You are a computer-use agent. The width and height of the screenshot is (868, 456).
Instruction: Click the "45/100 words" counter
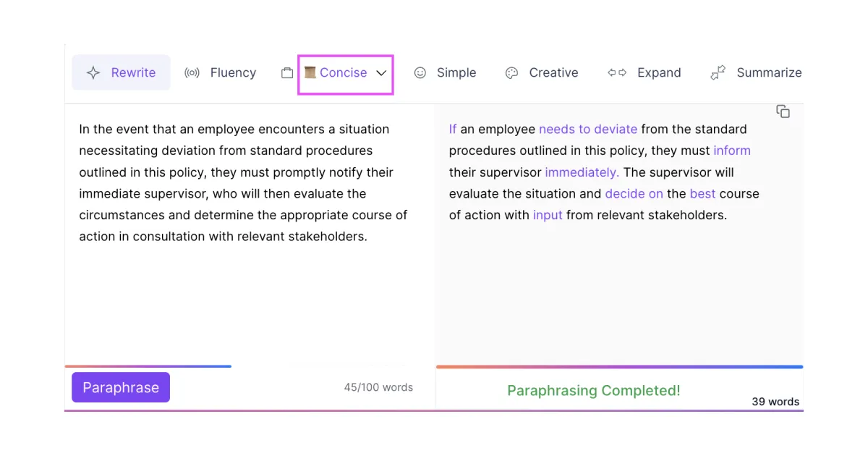click(378, 387)
